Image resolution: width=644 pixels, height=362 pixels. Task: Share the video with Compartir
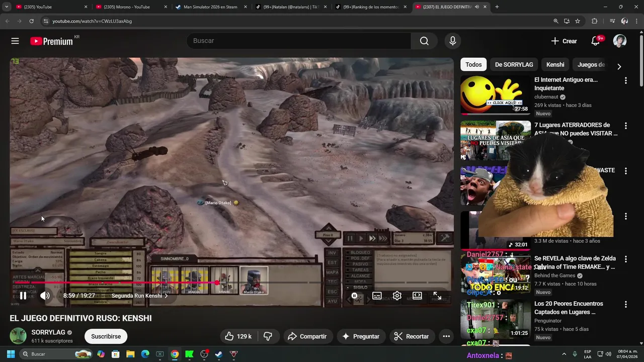[x=307, y=336]
